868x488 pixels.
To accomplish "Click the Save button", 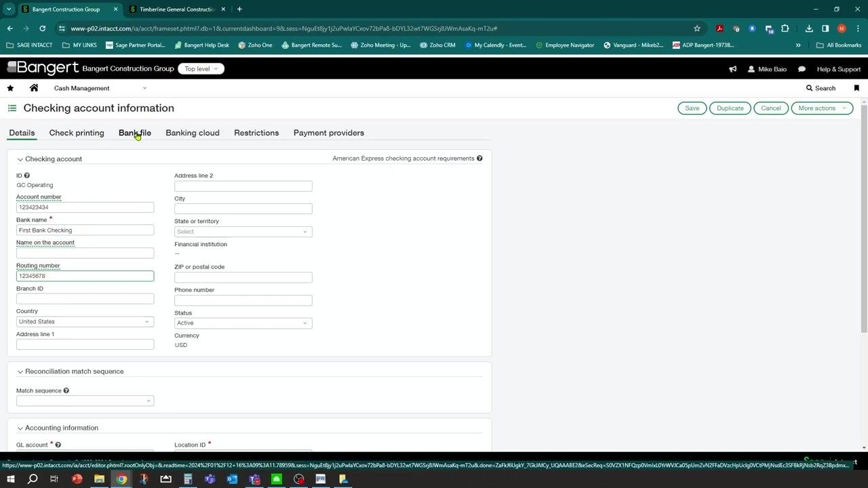I will pos(692,108).
